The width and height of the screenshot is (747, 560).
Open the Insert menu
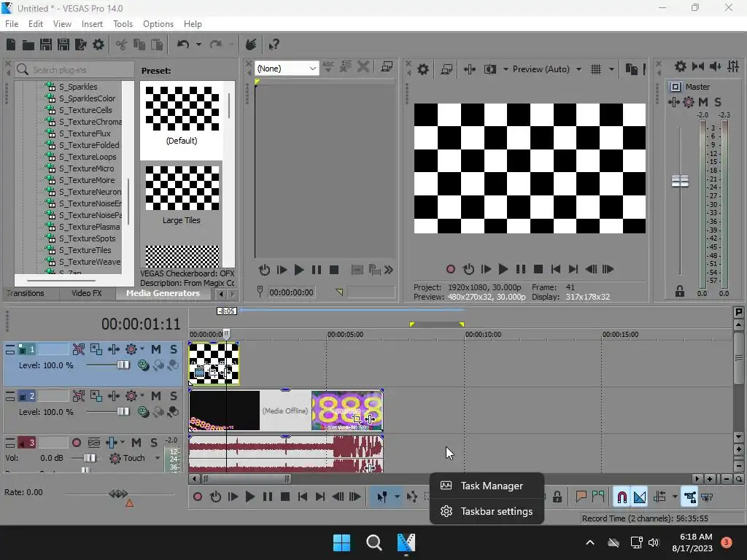92,24
